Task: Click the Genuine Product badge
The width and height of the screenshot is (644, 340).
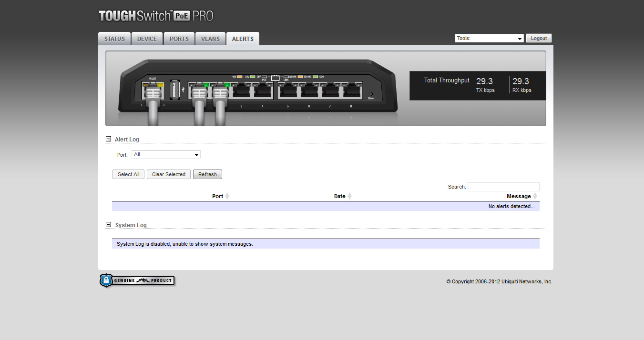Action: [137, 280]
